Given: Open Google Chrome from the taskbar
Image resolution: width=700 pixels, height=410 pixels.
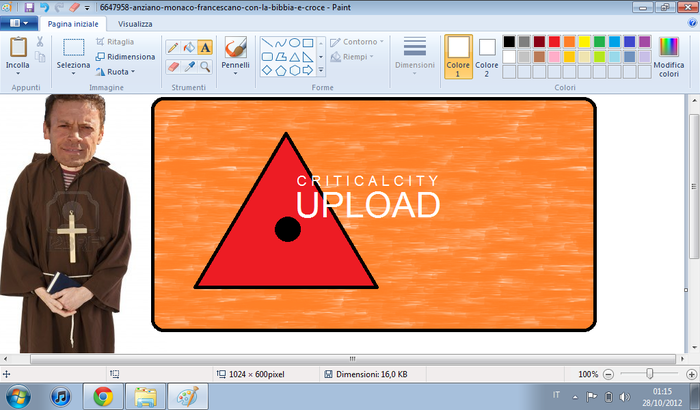Looking at the screenshot, I should (103, 397).
